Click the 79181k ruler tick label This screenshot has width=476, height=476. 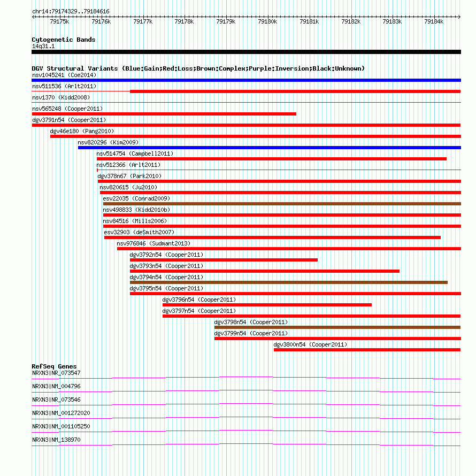pyautogui.click(x=309, y=21)
